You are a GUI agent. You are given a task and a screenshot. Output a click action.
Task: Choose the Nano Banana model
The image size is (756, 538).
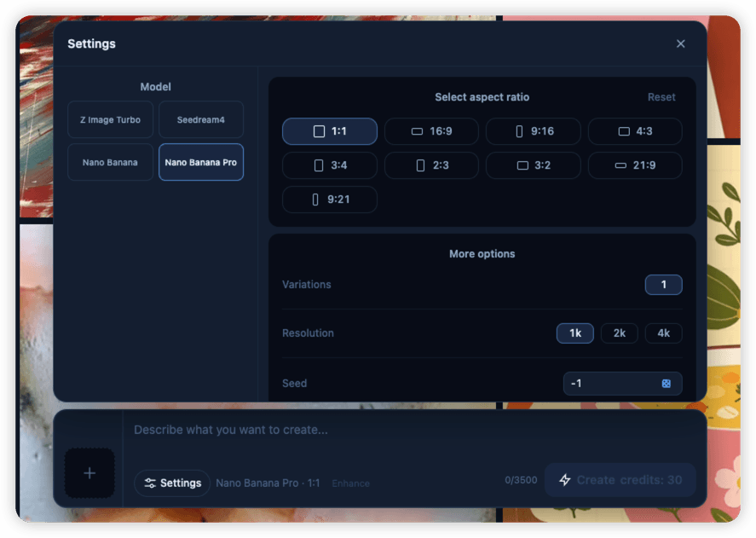(x=111, y=162)
